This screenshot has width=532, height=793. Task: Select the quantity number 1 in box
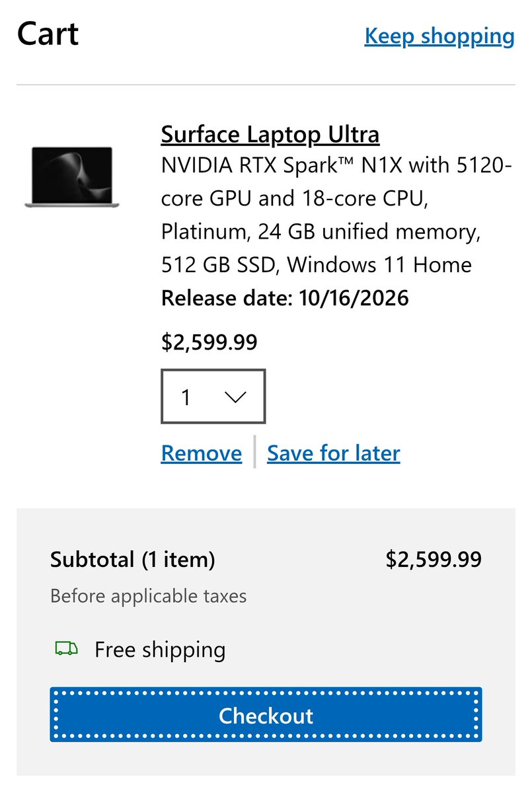coord(186,397)
